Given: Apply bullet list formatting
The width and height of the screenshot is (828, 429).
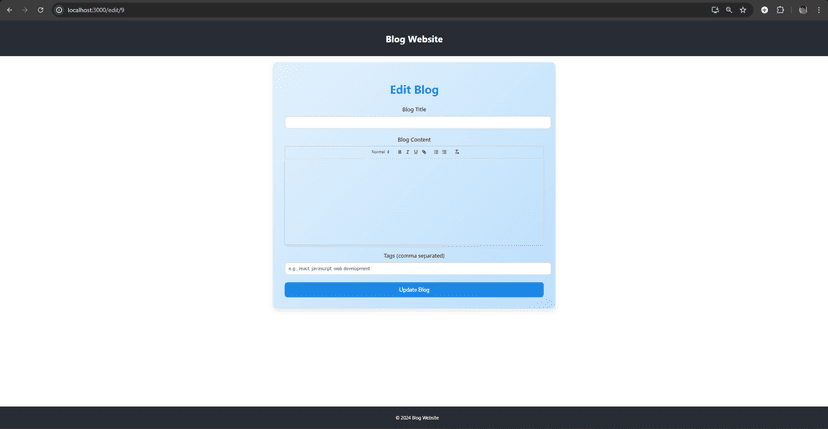Looking at the screenshot, I should [445, 152].
